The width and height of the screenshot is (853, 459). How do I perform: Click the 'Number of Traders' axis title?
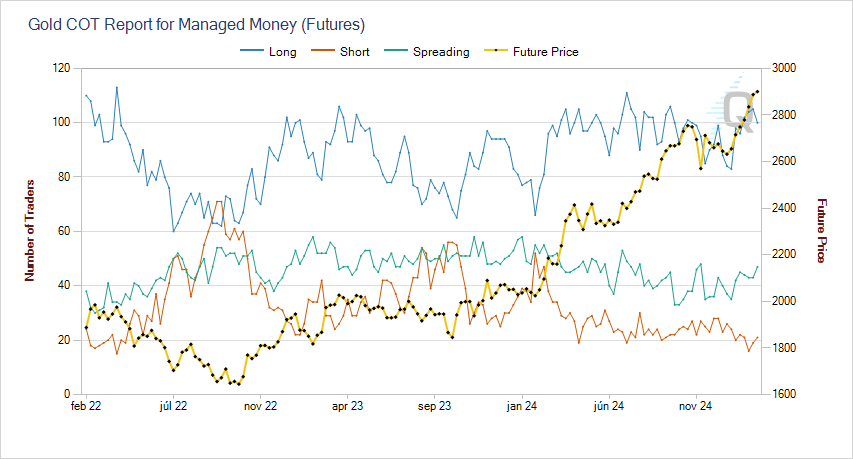pyautogui.click(x=31, y=231)
